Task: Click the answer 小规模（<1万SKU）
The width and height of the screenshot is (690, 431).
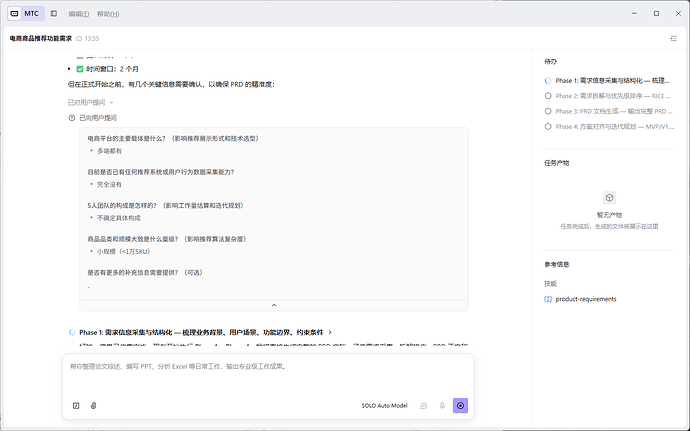Action: (123, 251)
